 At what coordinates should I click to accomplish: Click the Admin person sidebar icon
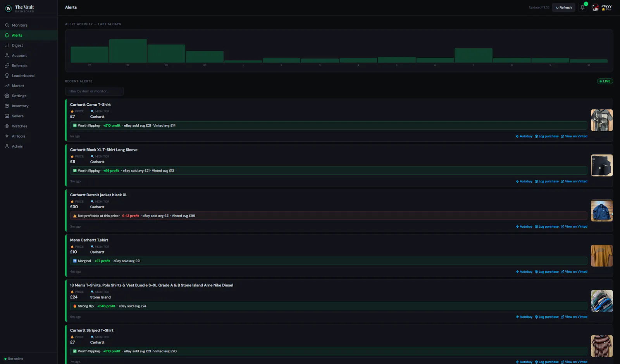[x=7, y=146]
